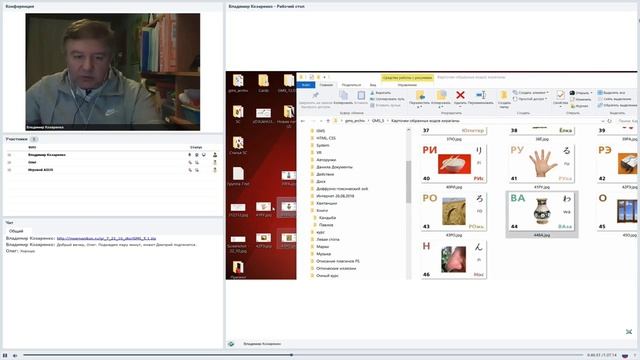
Task: Click the expand arrows icon in shared desktop pane
Action: coord(629,332)
